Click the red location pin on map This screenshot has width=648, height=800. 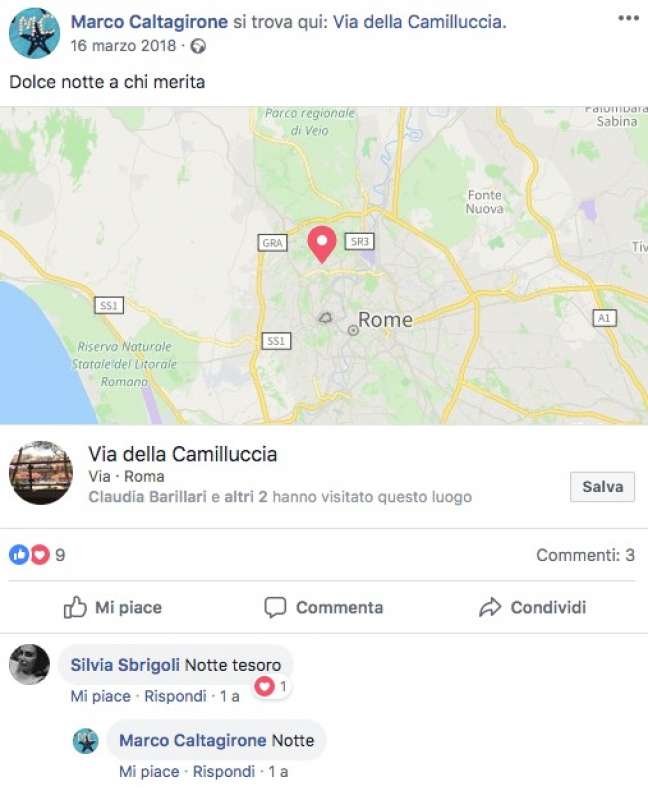322,245
